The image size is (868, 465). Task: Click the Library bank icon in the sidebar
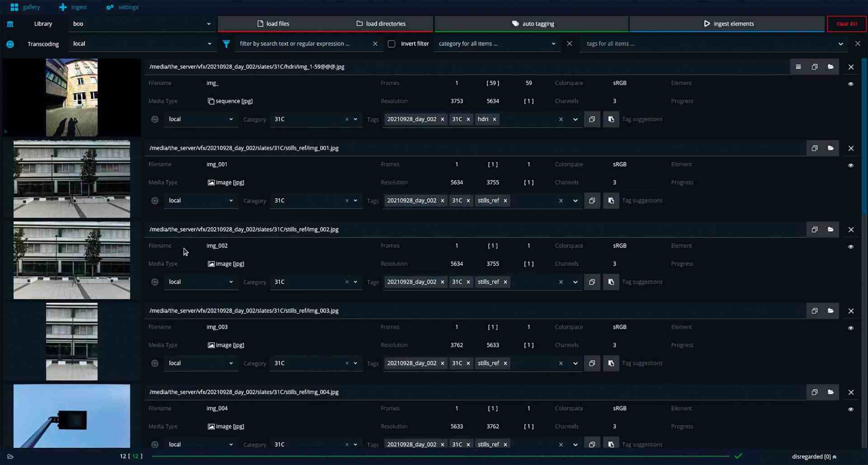[10, 23]
